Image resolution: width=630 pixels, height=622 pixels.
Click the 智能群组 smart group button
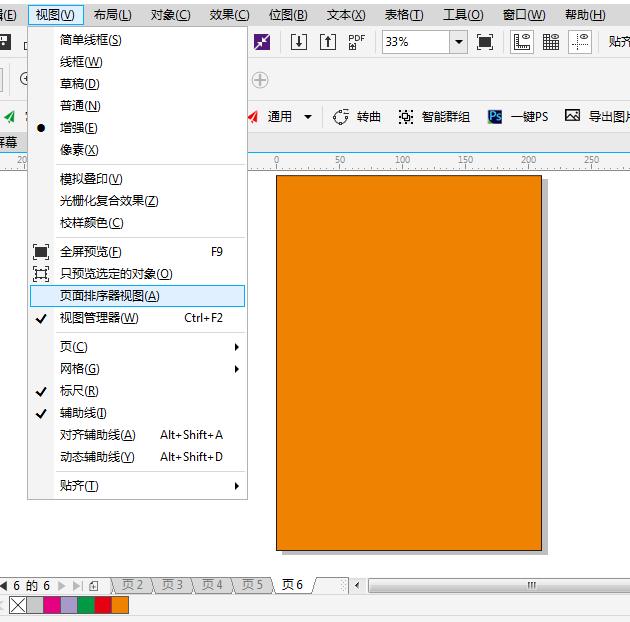tap(434, 117)
